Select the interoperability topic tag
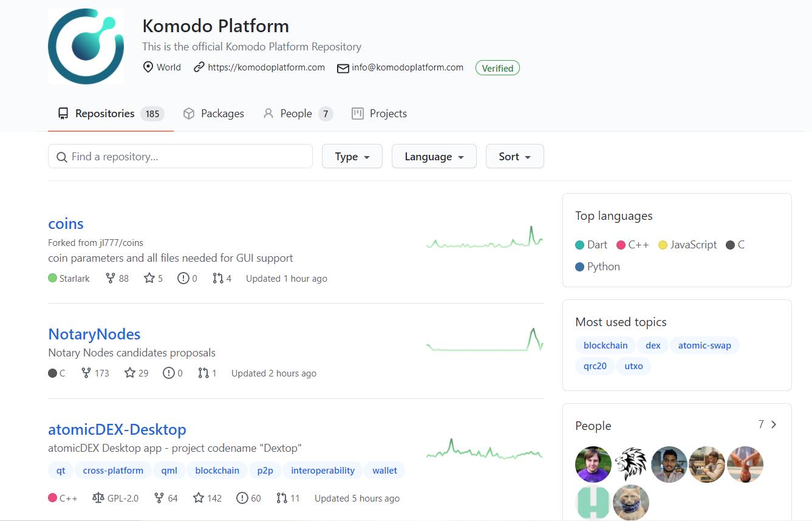Image resolution: width=812 pixels, height=521 pixels. (x=323, y=471)
